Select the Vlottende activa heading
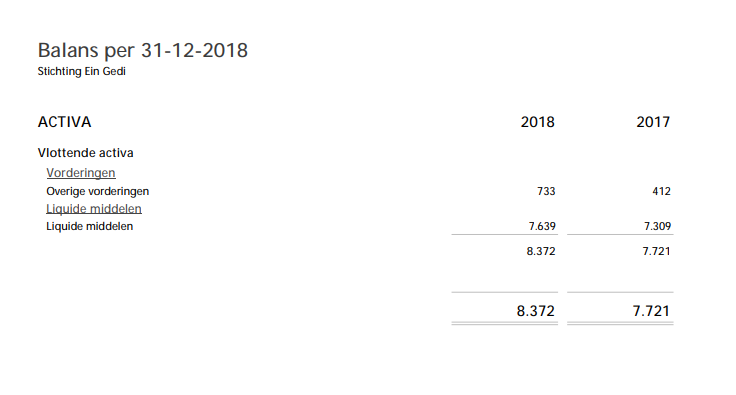Viewport: 736px width, 395px height. (85, 153)
